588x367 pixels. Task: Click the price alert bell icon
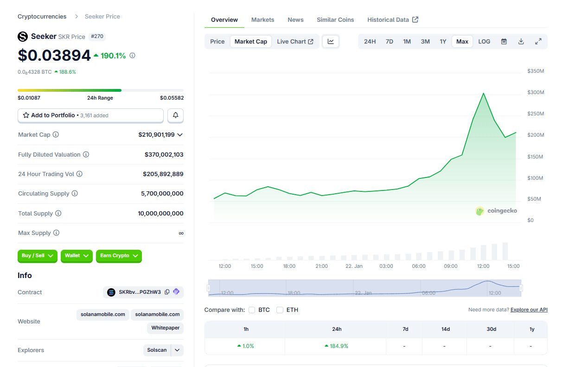click(175, 115)
